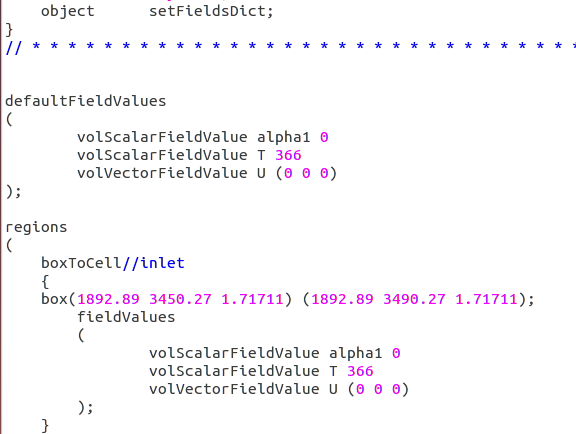This screenshot has height=434, width=576.
Task: Click the blue //inlet comment
Action: (154, 263)
